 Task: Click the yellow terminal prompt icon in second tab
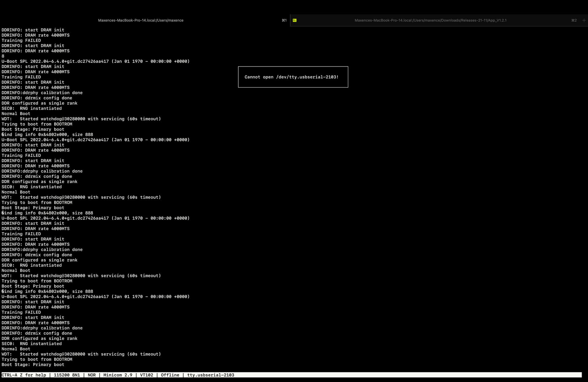tap(295, 20)
